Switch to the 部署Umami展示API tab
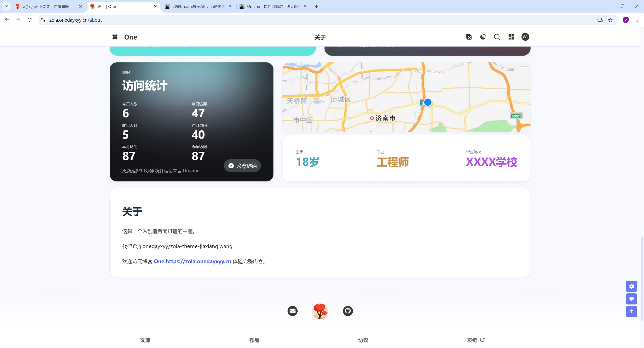Viewport: 644px width, 348px height. (x=198, y=7)
